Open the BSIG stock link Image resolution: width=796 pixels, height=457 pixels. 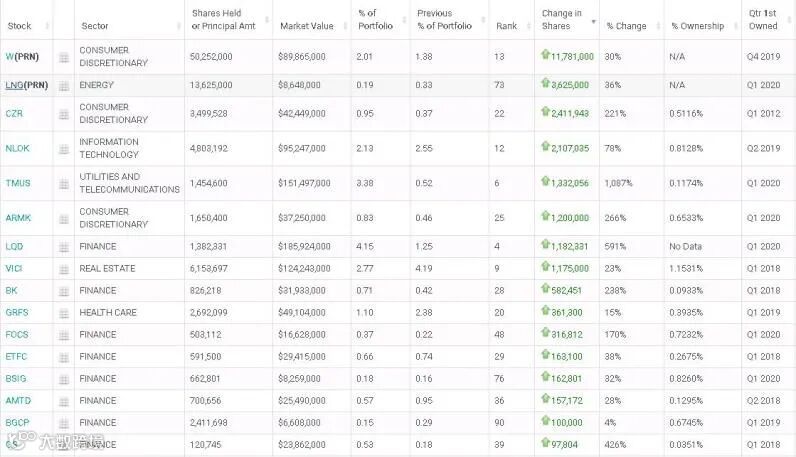16,379
